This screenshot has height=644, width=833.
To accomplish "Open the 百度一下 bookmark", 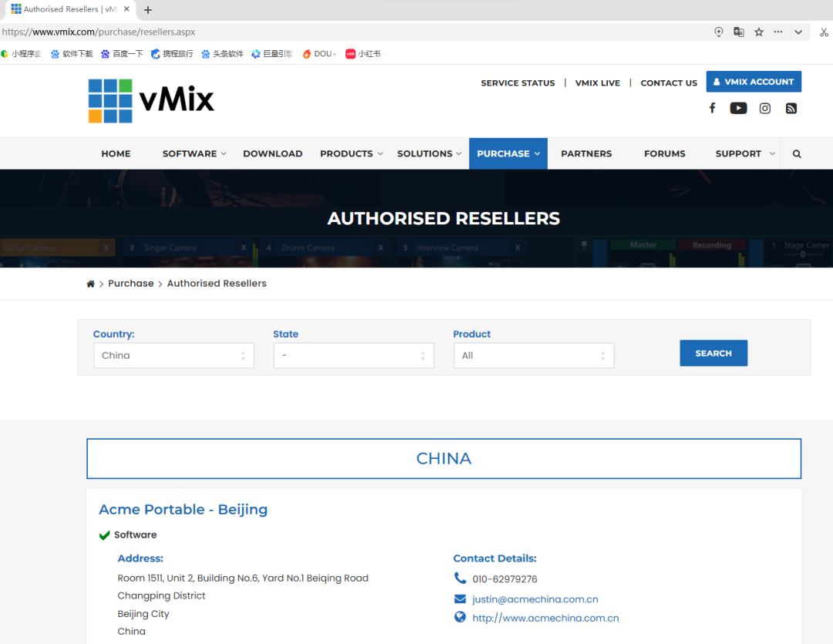I will (122, 54).
